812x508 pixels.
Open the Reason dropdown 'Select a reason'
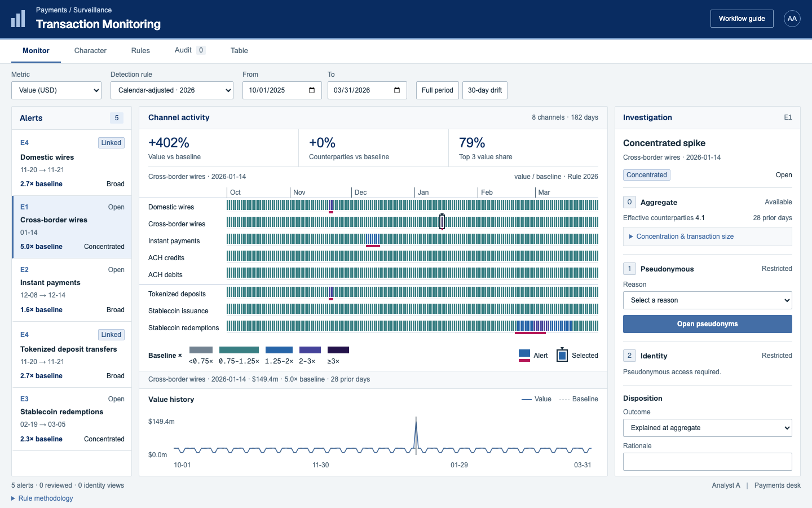point(708,300)
